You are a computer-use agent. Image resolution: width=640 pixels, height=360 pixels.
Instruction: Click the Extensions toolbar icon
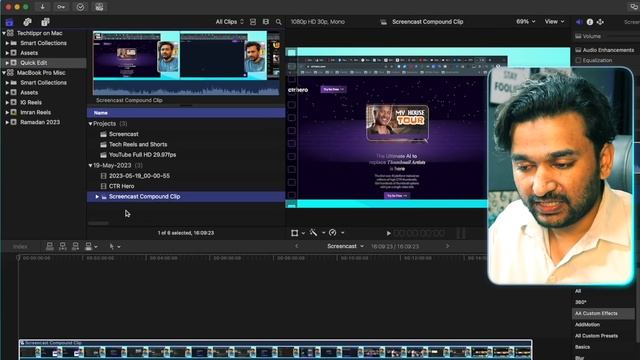(x=99, y=7)
